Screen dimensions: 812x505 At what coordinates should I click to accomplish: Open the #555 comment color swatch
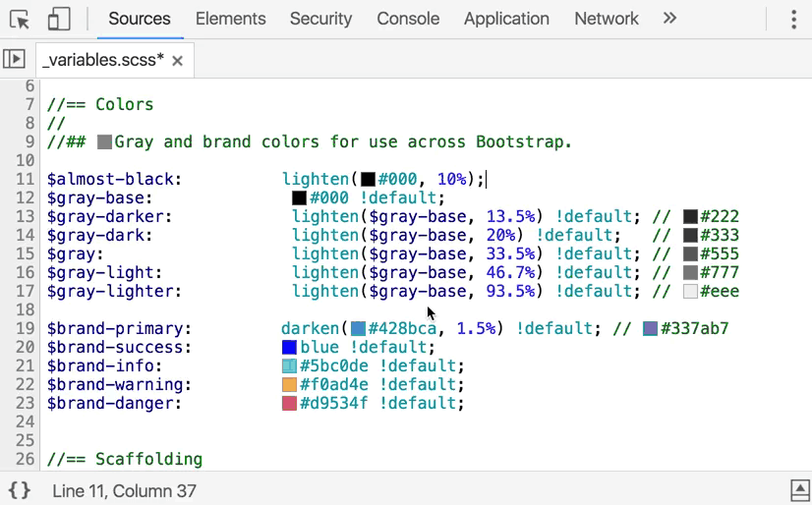[x=690, y=253]
